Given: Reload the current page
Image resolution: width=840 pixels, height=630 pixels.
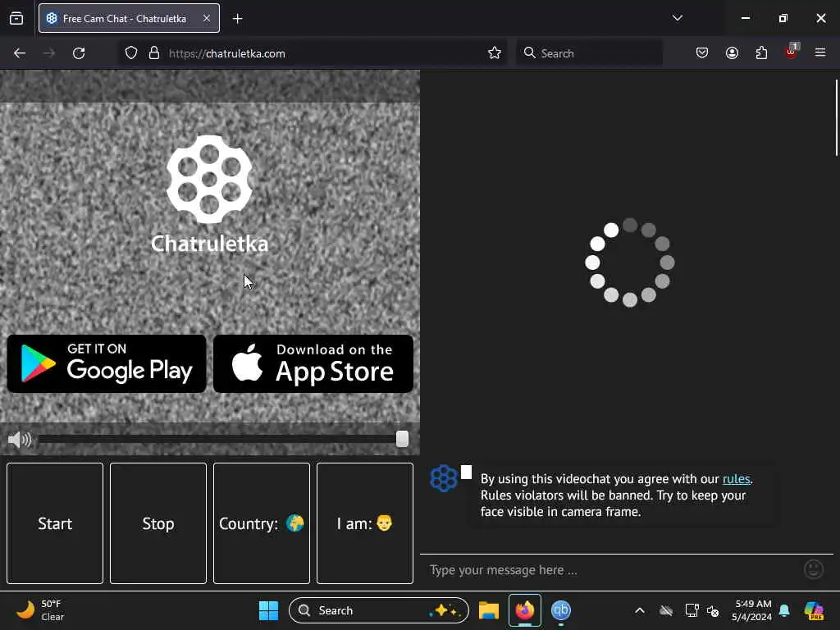Looking at the screenshot, I should click(x=79, y=53).
